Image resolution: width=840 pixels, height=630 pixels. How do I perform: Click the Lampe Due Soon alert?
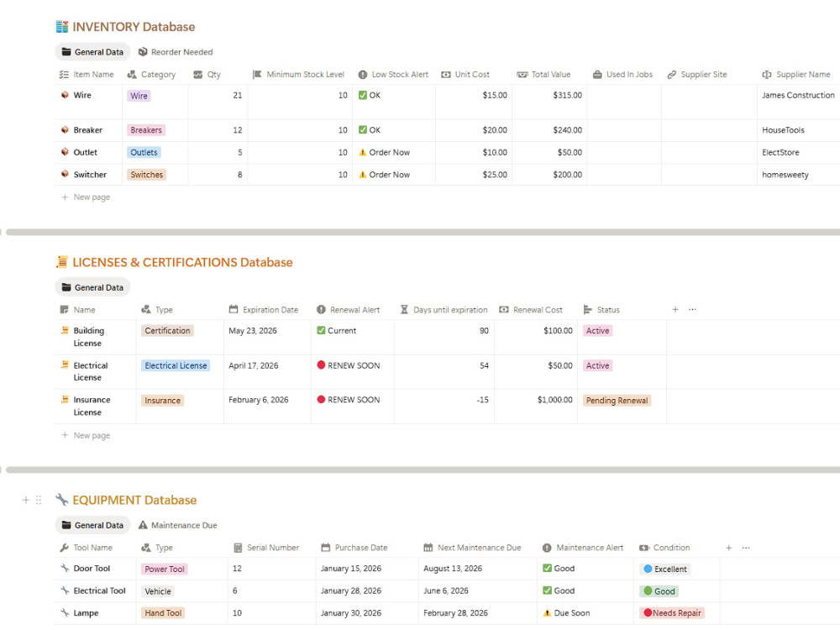[x=566, y=613]
